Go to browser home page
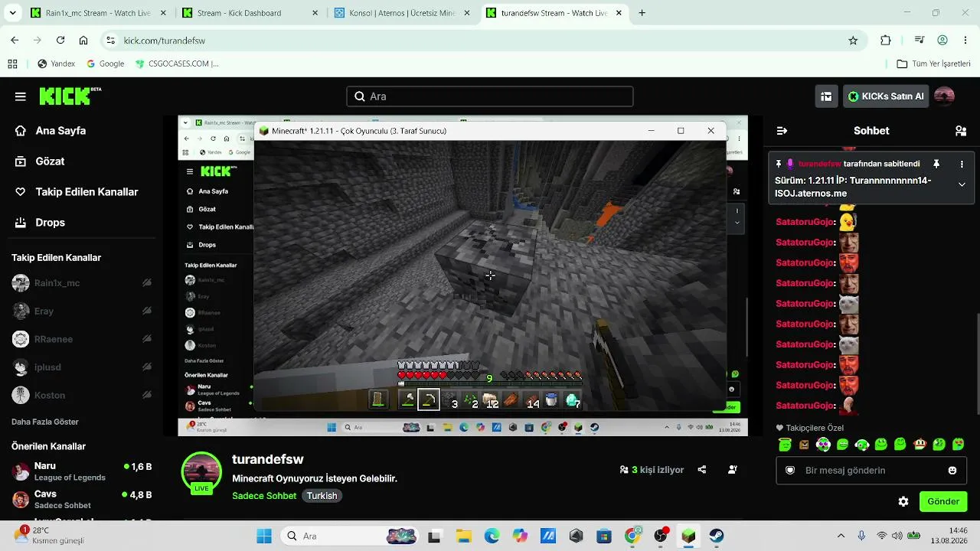This screenshot has width=980, height=551. [x=83, y=41]
